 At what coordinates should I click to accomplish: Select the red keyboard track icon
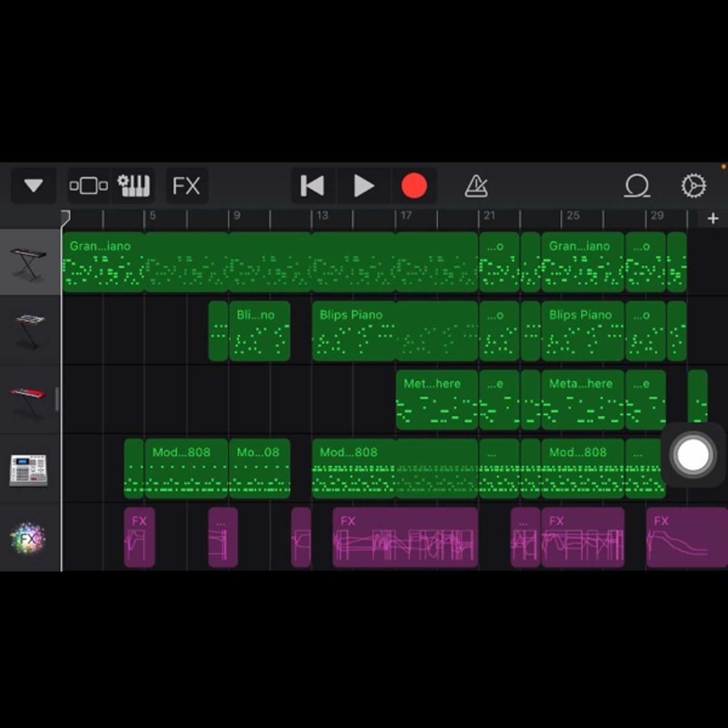tap(28, 399)
